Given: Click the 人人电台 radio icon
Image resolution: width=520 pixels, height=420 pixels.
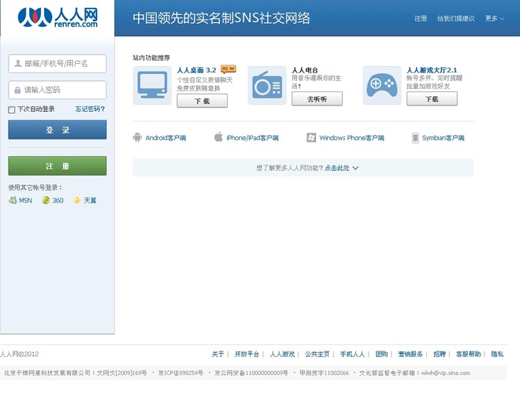Looking at the screenshot, I should 267,85.
